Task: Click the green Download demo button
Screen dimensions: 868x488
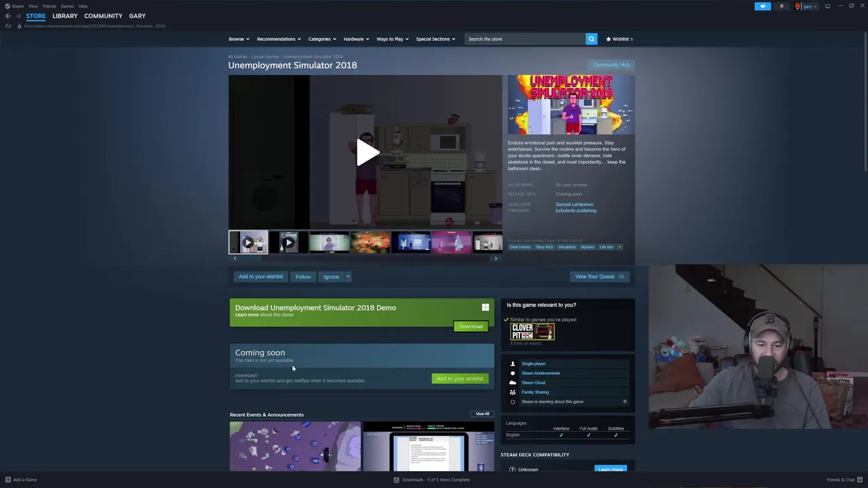Action: 471,327
